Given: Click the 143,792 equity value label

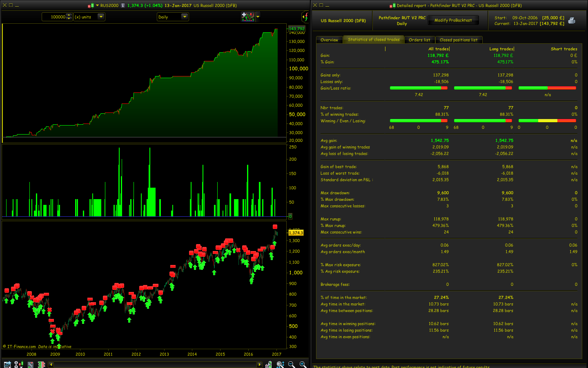Looking at the screenshot, I should (296, 29).
